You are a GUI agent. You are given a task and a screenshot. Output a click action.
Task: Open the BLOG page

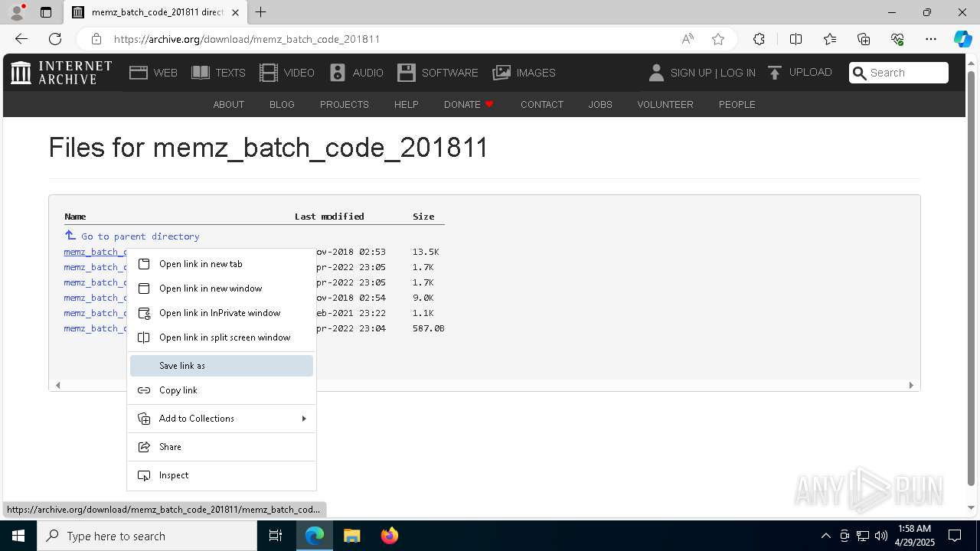click(282, 105)
